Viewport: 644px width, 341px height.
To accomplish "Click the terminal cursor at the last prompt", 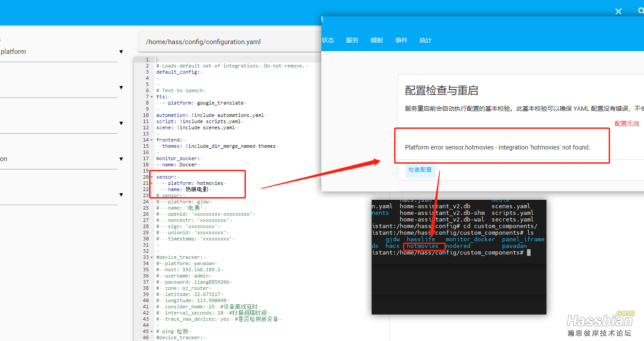I will click(x=529, y=252).
